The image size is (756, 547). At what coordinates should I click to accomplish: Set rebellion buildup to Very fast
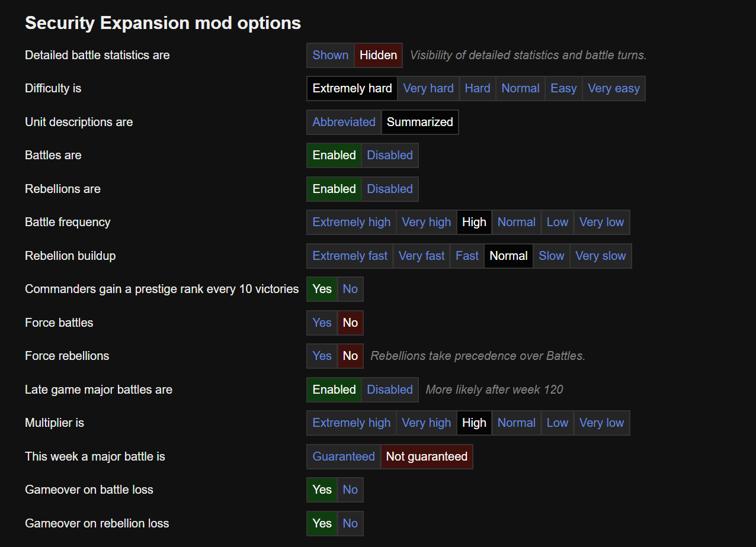pyautogui.click(x=421, y=256)
